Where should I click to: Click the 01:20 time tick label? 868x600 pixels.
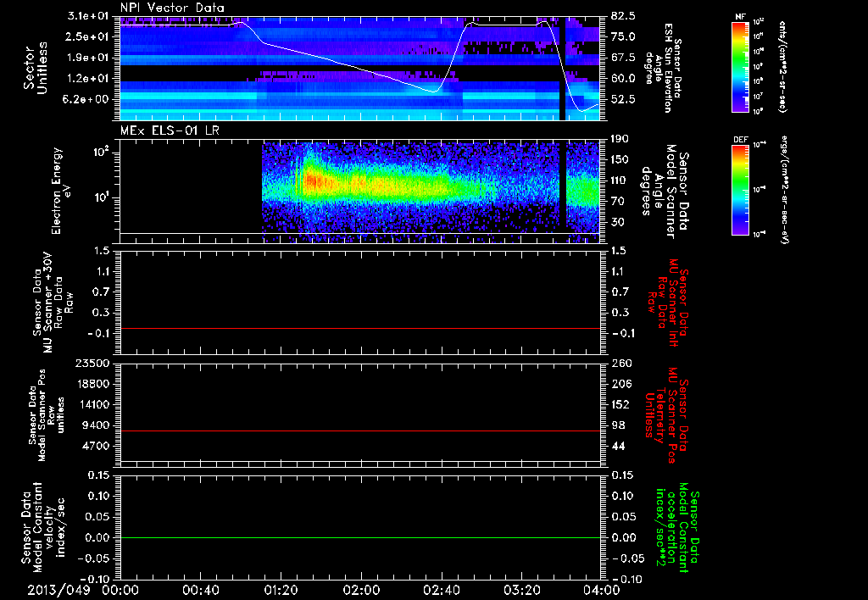[x=281, y=590]
